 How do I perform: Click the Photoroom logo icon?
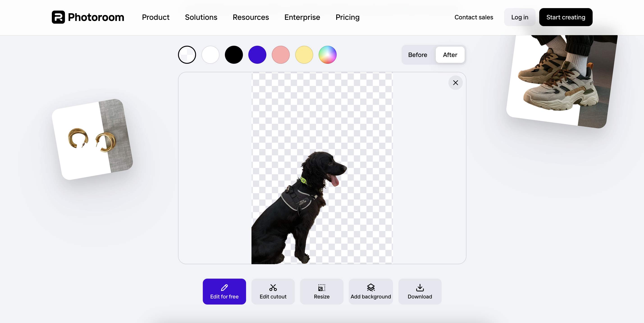(58, 17)
